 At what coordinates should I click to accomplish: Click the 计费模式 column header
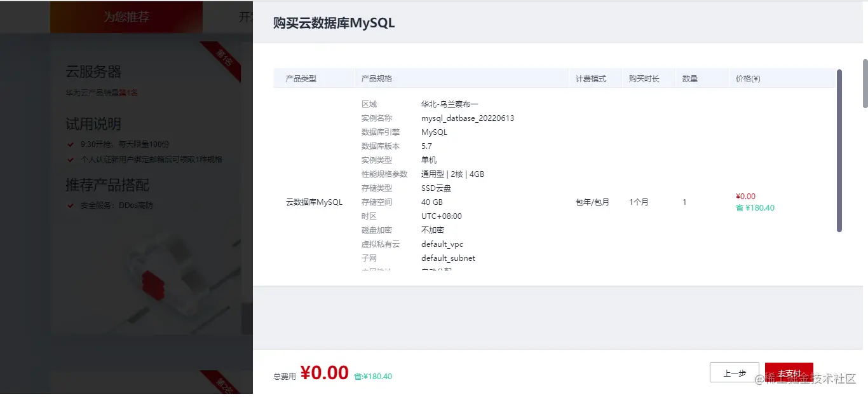coord(591,79)
